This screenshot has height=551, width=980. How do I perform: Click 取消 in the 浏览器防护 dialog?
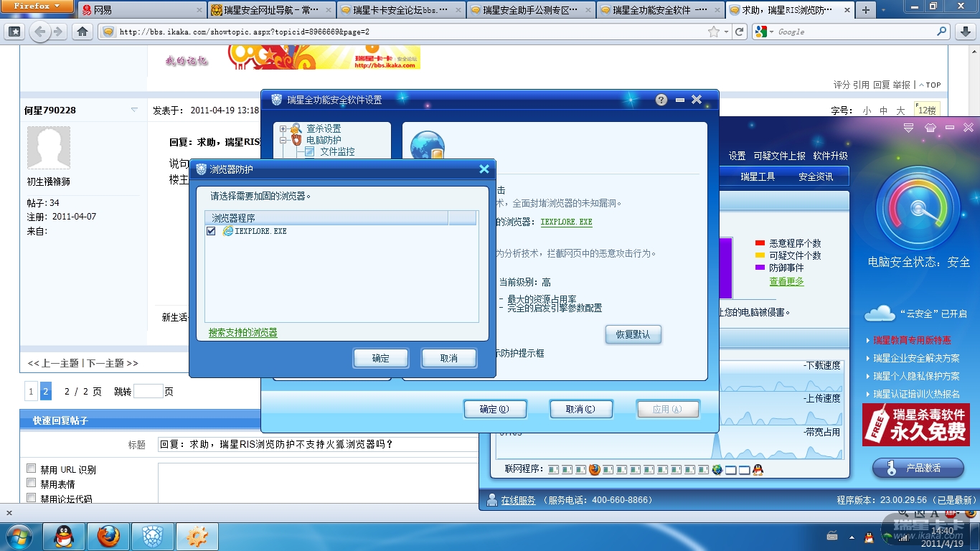tap(449, 358)
